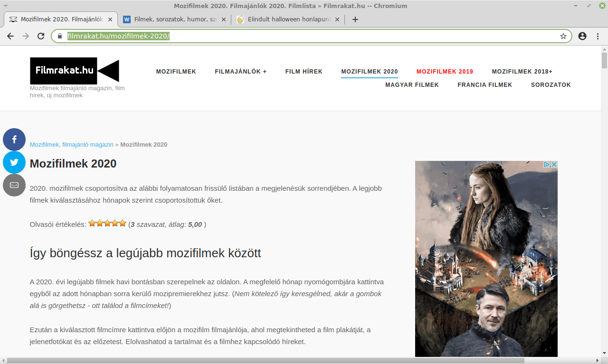
Task: Click Filmrakat.hu site logo
Action: (75, 71)
